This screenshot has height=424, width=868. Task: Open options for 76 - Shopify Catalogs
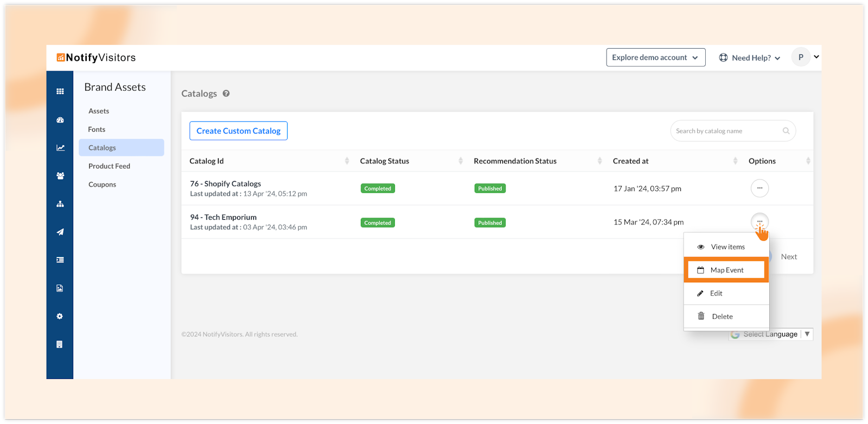[759, 188]
